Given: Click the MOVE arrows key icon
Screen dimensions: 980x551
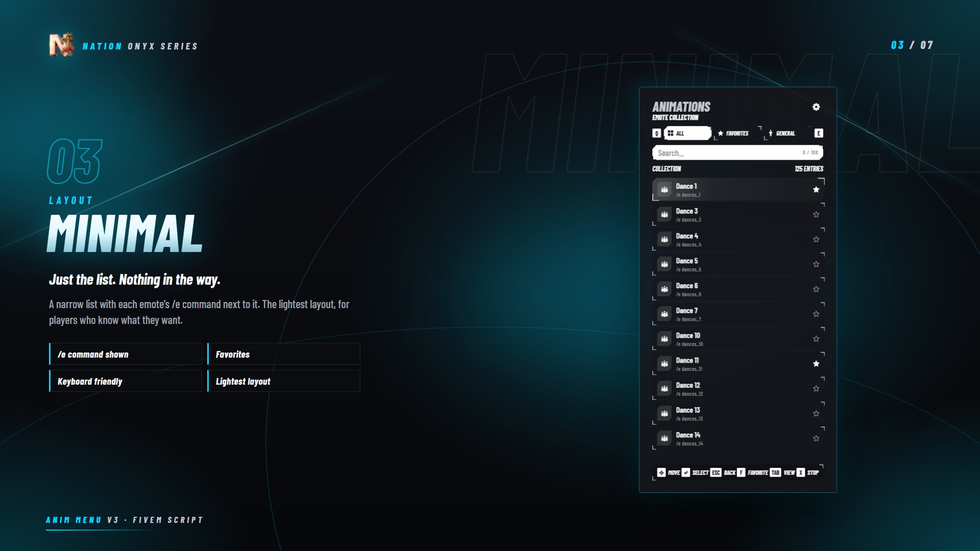Looking at the screenshot, I should [661, 472].
